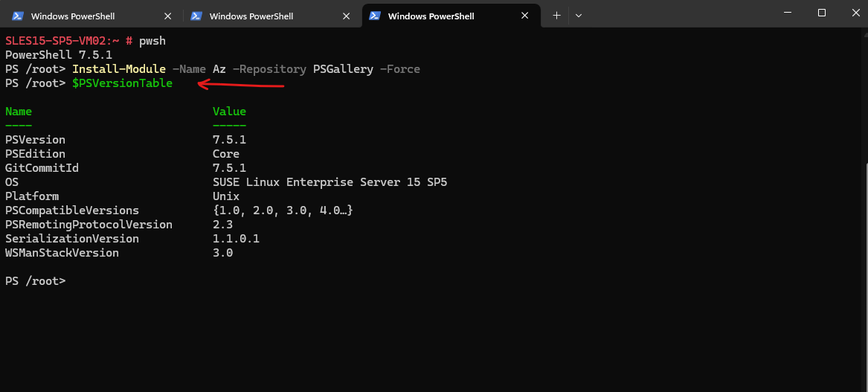Click the PSGallery repository argument
Viewport: 868px width, 392px height.
click(x=343, y=69)
